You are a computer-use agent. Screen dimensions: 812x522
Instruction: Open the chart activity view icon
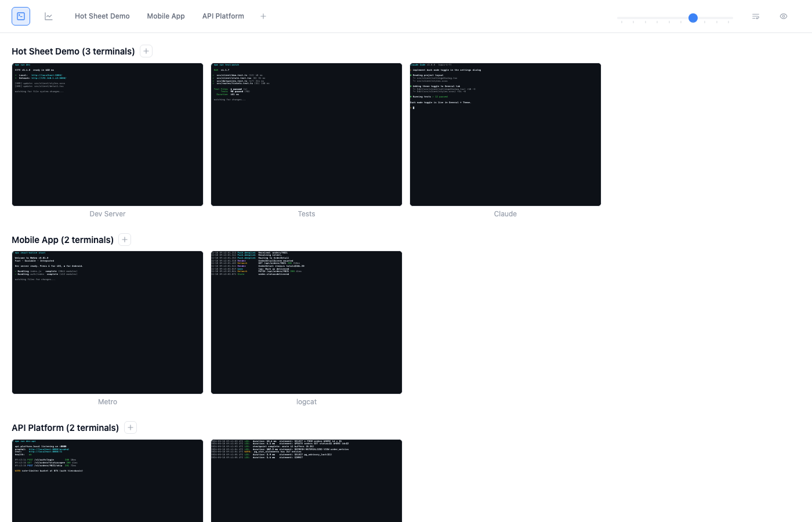(x=49, y=16)
